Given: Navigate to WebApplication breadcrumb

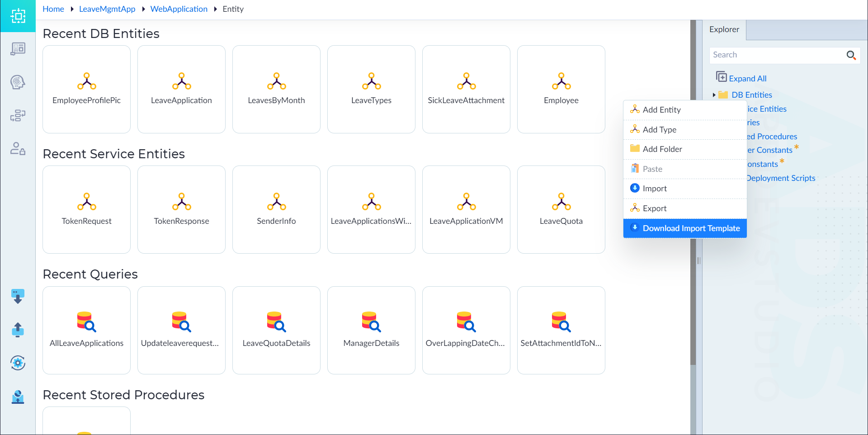Looking at the screenshot, I should coord(179,9).
